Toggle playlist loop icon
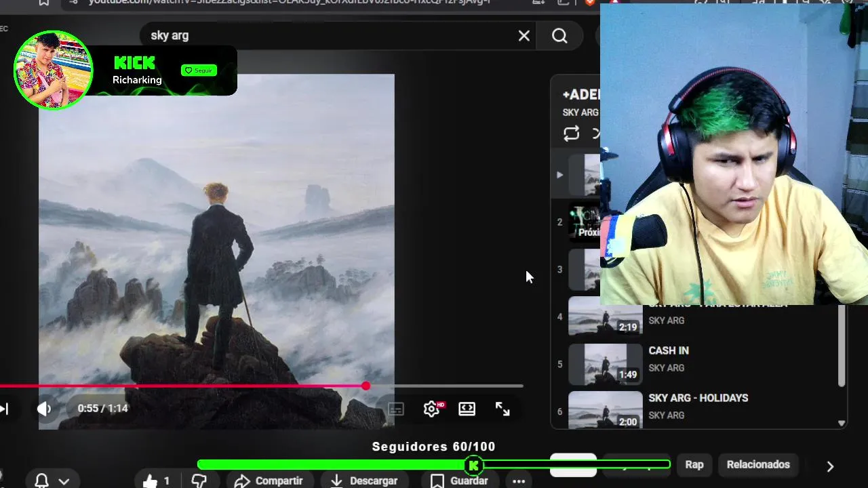Image resolution: width=868 pixels, height=488 pixels. (572, 134)
